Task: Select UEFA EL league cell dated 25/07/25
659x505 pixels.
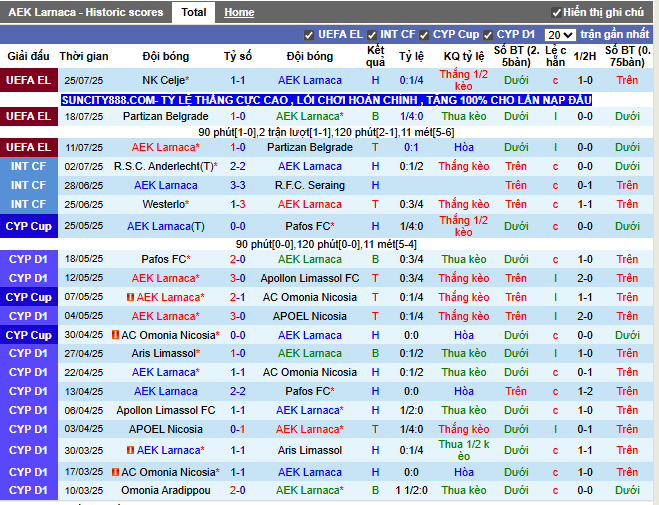Action: coord(29,80)
